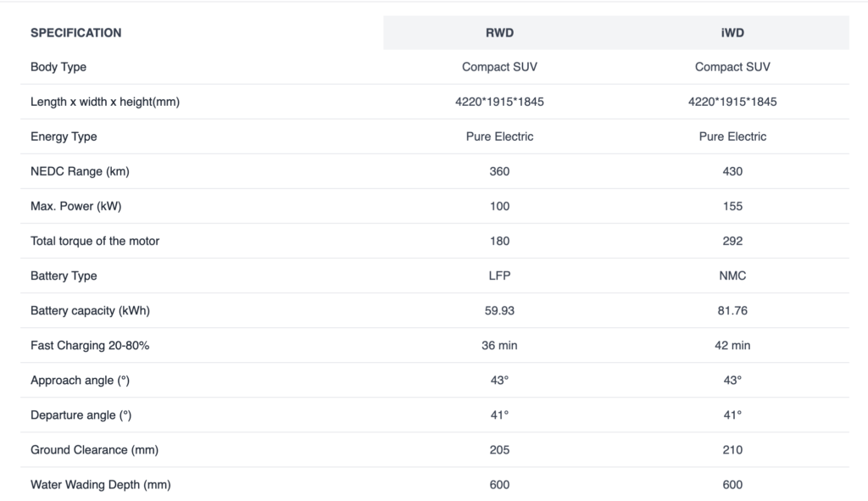Click the Ground Clearance (mm) row label

pos(94,449)
